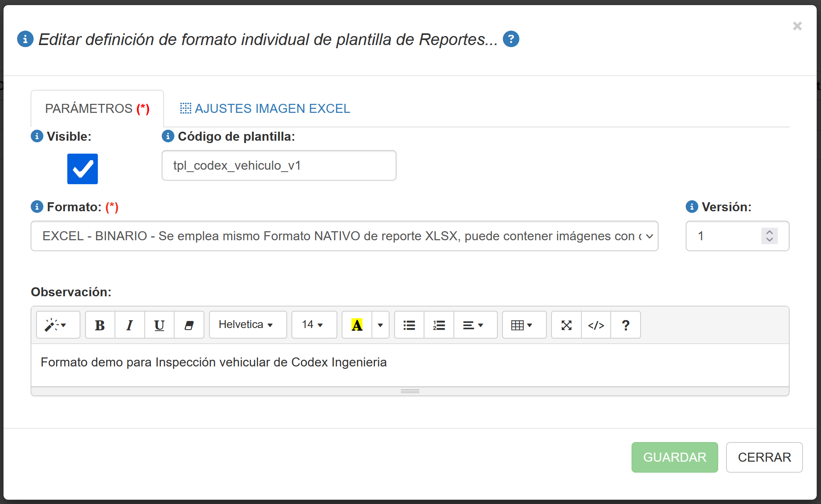Viewport: 821px width, 504px height.
Task: Insert an unordered bullet list
Action: pyautogui.click(x=409, y=325)
